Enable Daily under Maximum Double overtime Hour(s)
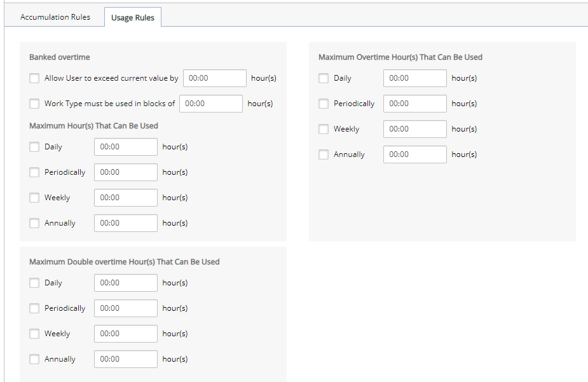 pyautogui.click(x=34, y=283)
